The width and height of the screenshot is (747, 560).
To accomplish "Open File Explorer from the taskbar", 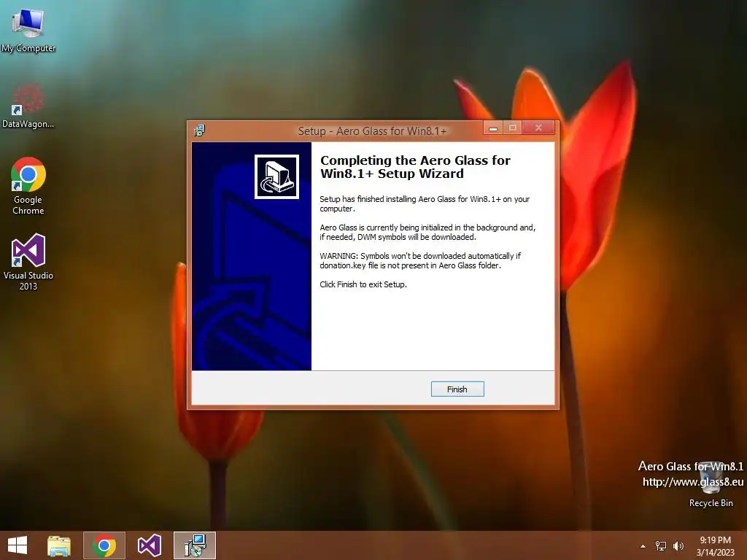I will tap(59, 545).
